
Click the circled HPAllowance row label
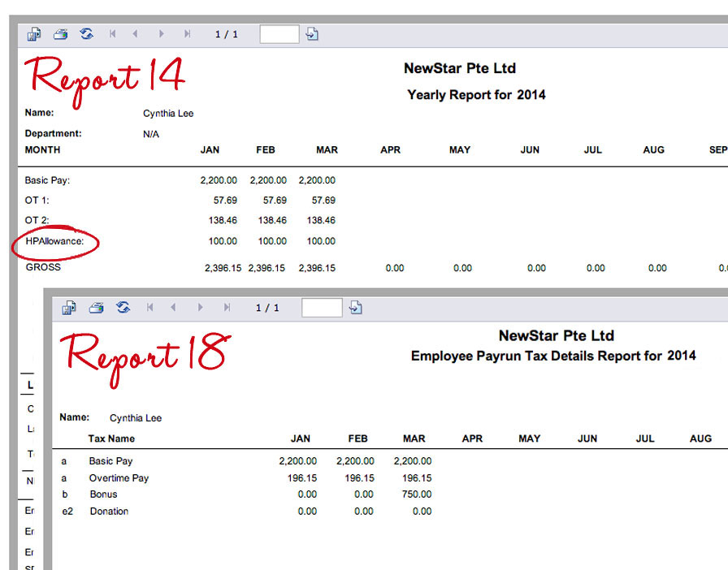(x=55, y=241)
